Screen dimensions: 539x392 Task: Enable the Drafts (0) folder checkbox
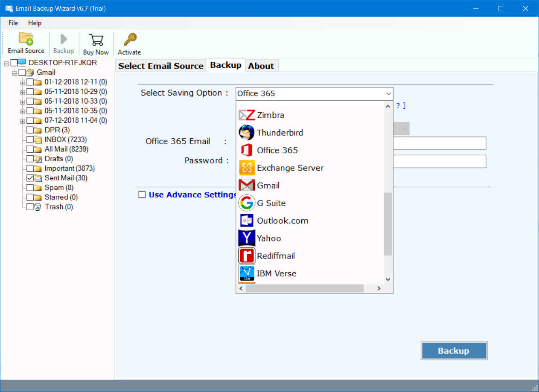tap(30, 159)
